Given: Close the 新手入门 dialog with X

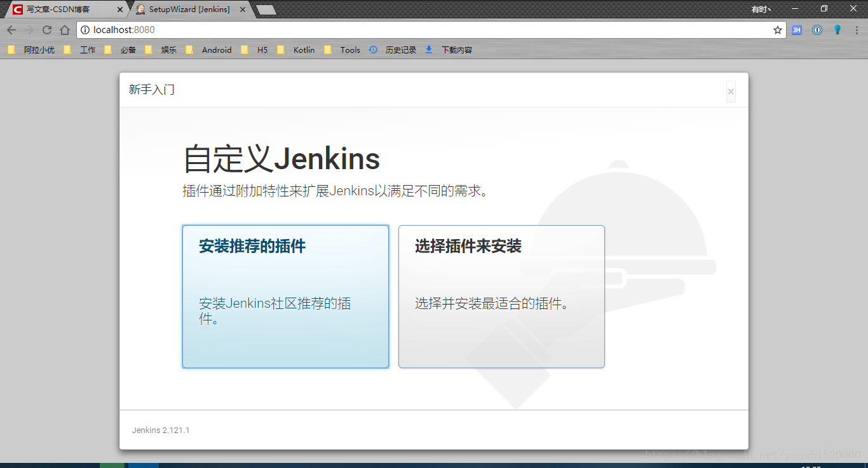Looking at the screenshot, I should point(731,92).
